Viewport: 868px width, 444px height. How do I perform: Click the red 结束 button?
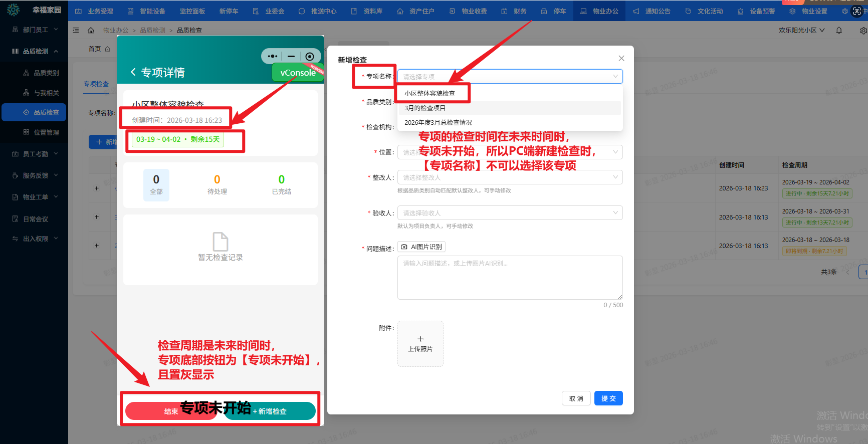click(171, 411)
